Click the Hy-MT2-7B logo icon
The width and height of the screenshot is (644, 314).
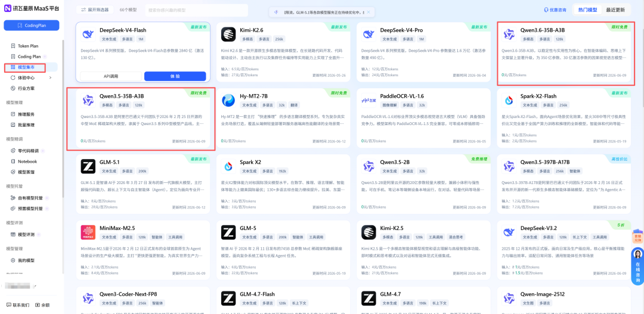(228, 101)
